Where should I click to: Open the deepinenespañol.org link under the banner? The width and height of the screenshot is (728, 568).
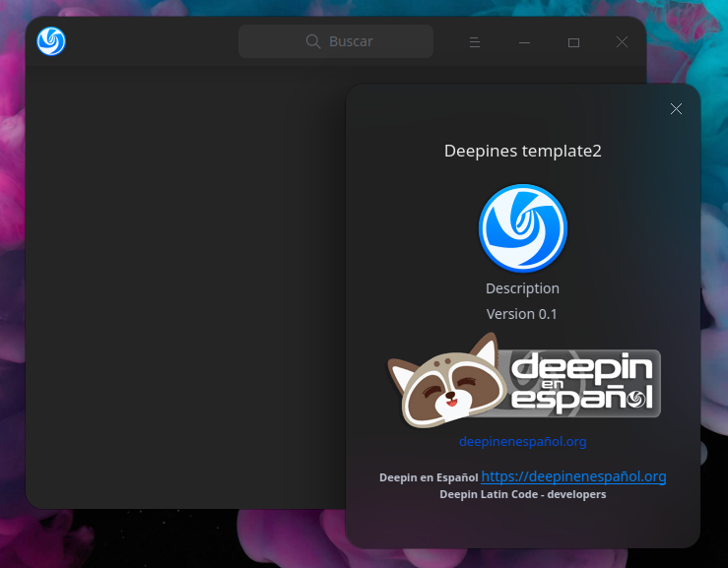[523, 441]
